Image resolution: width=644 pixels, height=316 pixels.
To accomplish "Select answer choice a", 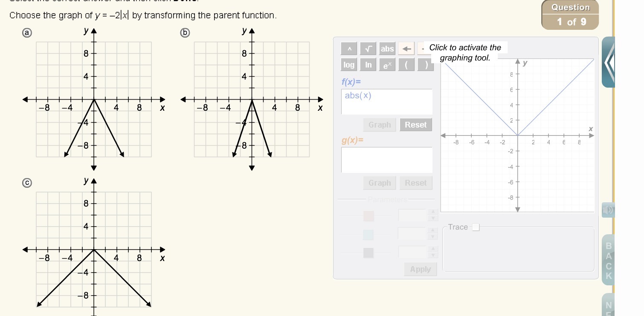I will [x=26, y=33].
